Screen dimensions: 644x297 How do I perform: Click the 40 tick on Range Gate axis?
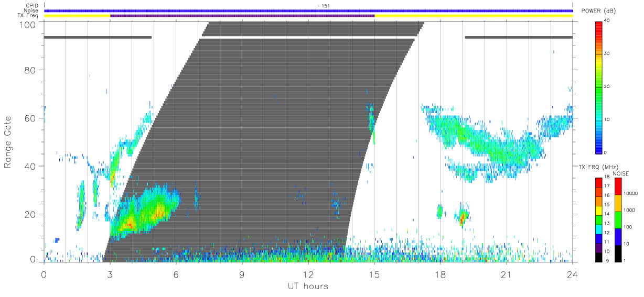point(30,166)
